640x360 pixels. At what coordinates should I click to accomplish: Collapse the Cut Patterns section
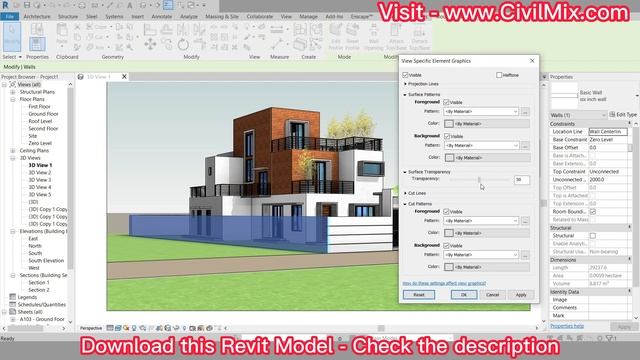pyautogui.click(x=405, y=204)
